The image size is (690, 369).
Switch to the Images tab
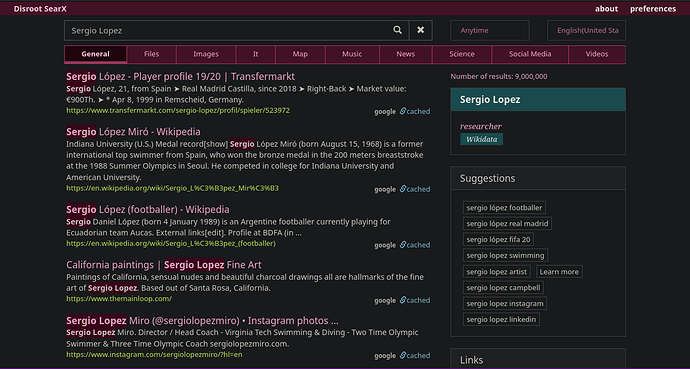206,54
